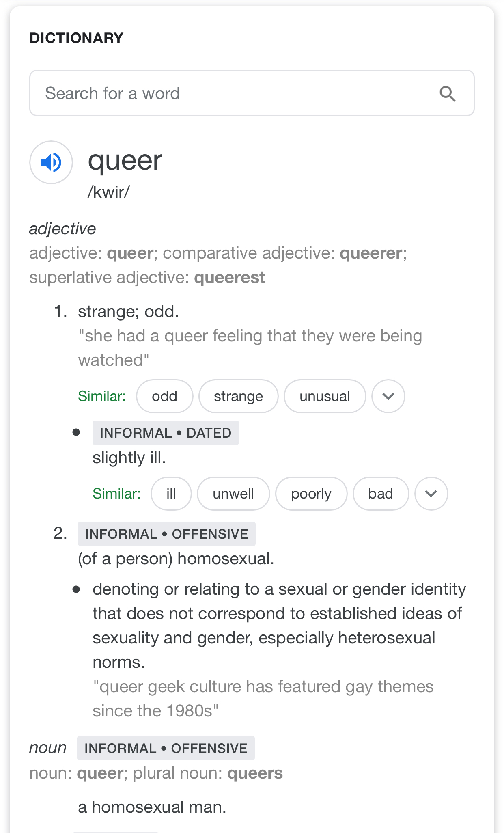Play the pronunciation audio for queer
Image resolution: width=504 pixels, height=833 pixels.
click(x=51, y=162)
